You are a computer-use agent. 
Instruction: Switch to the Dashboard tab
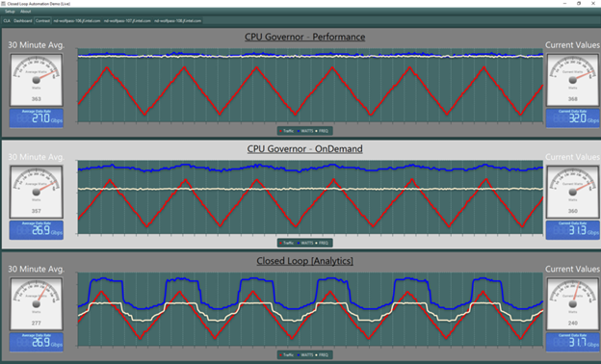point(22,20)
